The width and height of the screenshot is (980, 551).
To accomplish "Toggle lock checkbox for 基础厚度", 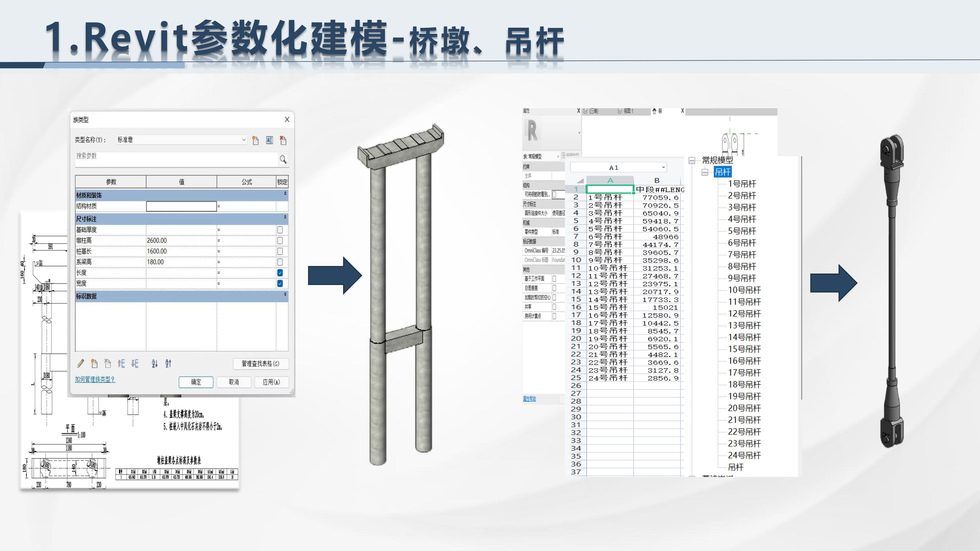I will (280, 230).
